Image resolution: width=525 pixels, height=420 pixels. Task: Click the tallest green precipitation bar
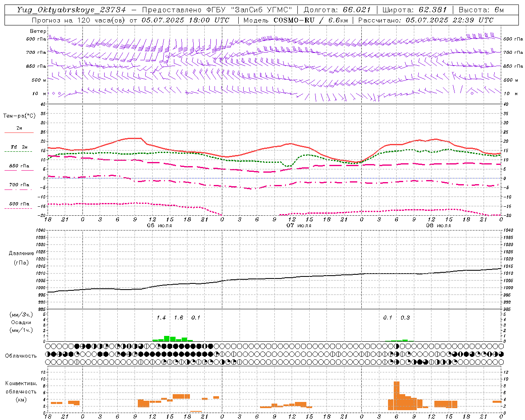tap(167, 338)
